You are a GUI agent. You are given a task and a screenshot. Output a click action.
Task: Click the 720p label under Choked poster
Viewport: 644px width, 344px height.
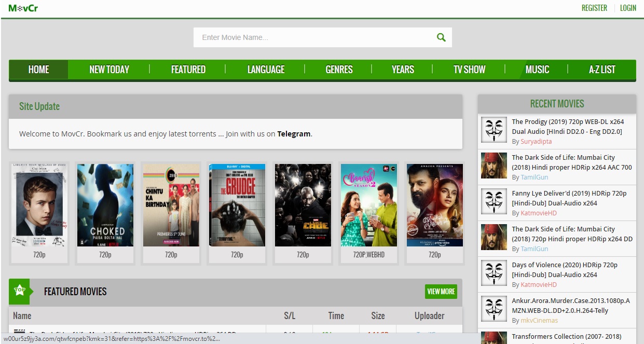coord(105,255)
